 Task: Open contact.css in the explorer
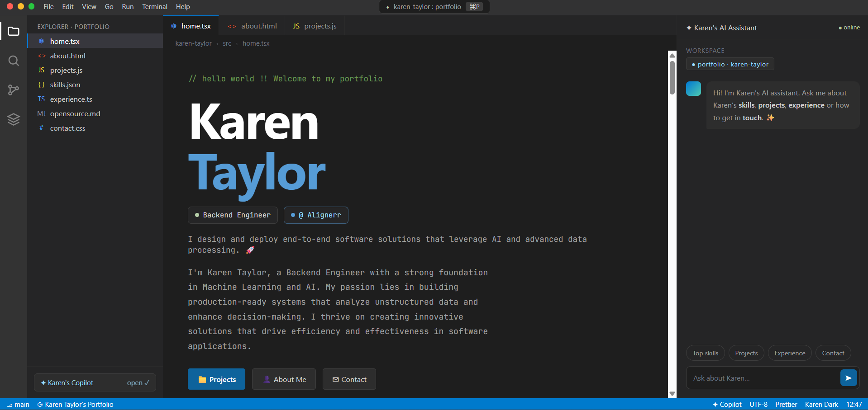95,128
